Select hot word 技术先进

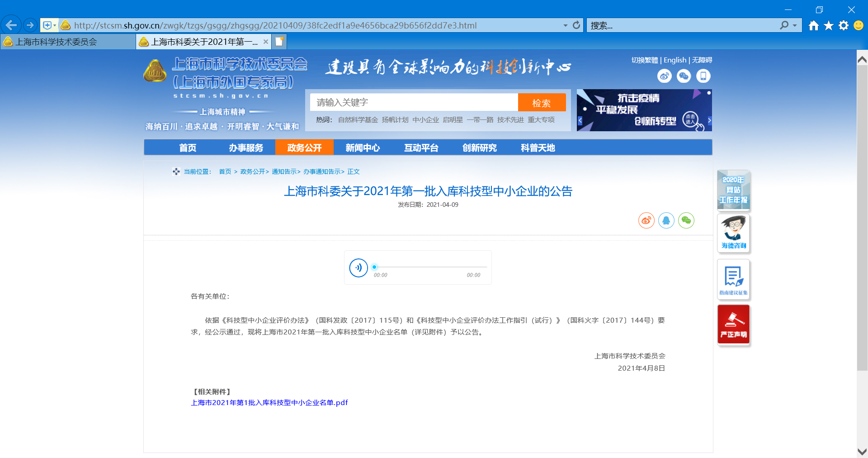click(x=510, y=120)
